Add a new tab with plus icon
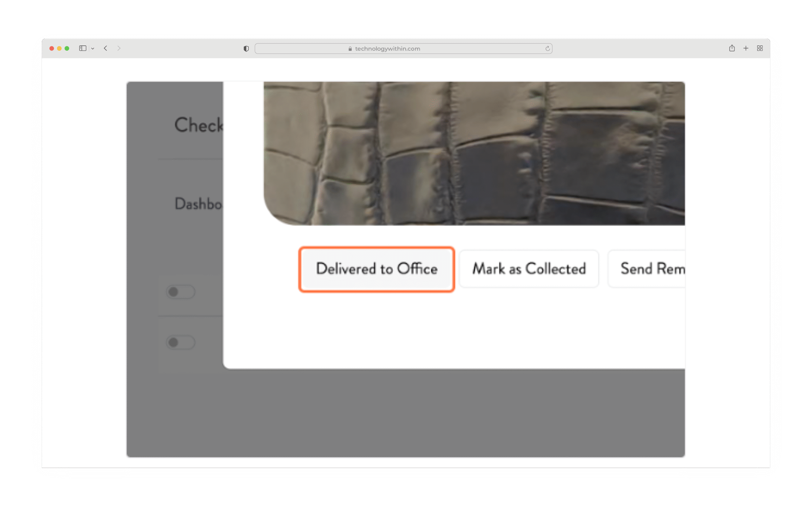This screenshot has height=511, width=812. tap(746, 48)
